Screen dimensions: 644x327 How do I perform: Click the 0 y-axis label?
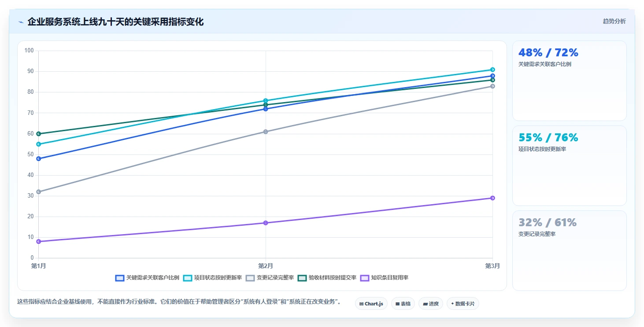(32, 258)
